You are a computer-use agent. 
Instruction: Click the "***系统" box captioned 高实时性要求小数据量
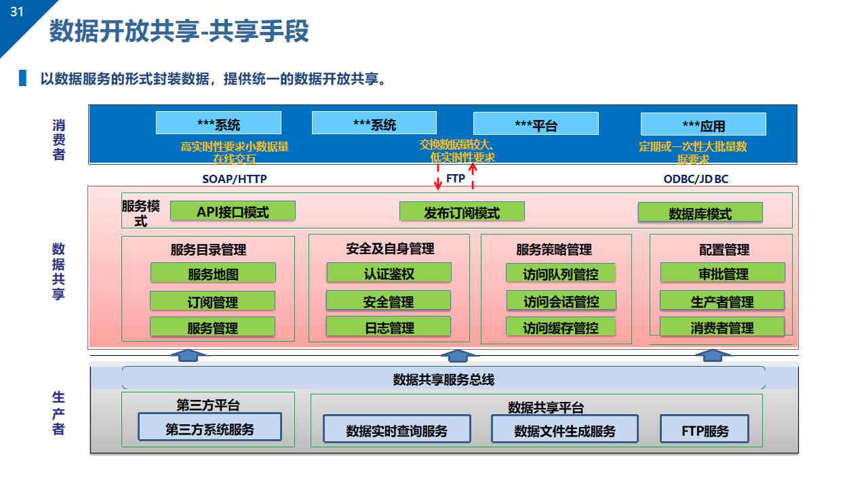218,123
